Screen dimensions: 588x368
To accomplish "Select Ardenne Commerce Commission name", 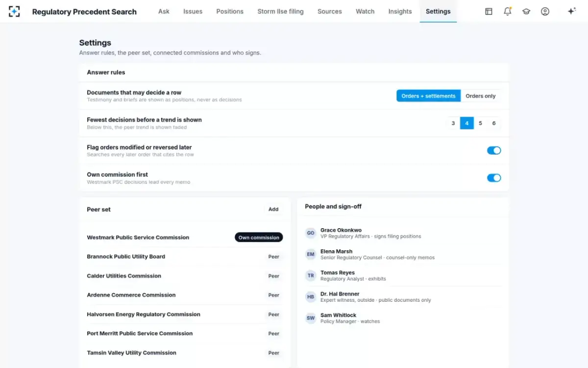I will coord(131,295).
